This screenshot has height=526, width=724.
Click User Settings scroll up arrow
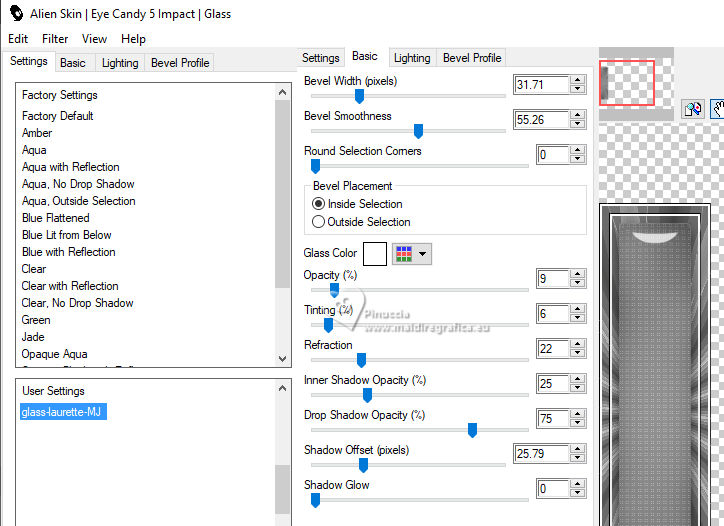pos(282,388)
